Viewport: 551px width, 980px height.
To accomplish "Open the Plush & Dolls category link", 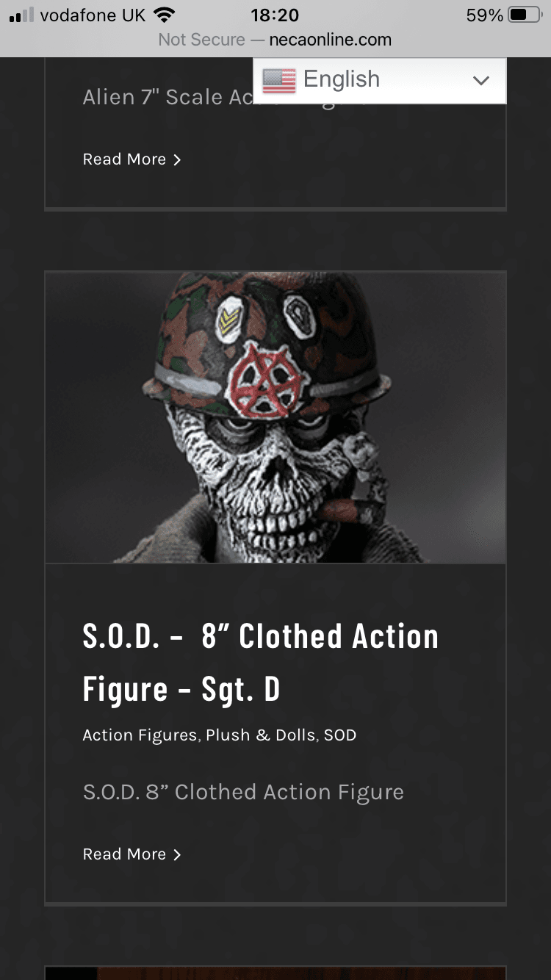I will click(x=261, y=735).
